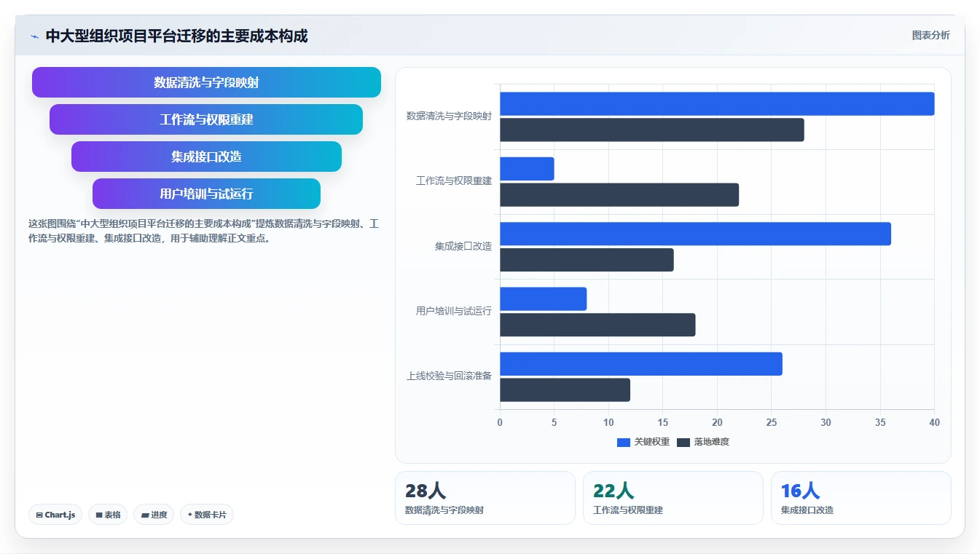Image resolution: width=980 pixels, height=554 pixels.
Task: Open the 22人 data card
Action: point(673,498)
